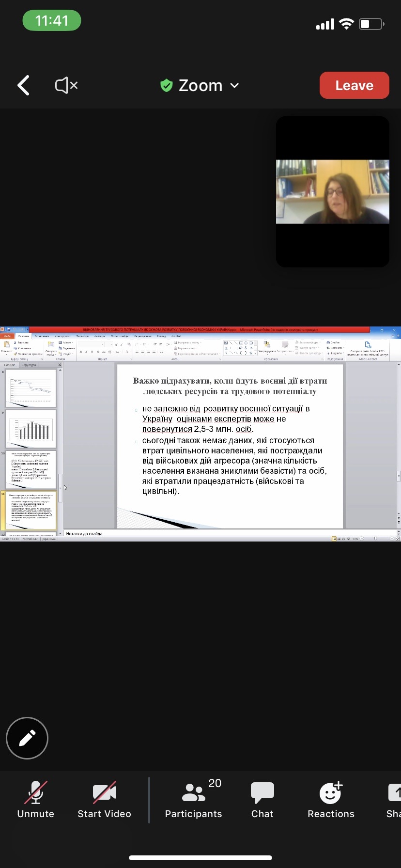Image resolution: width=401 pixels, height=868 pixels.
Task: Click the Структура tab in slide panel
Action: click(x=29, y=365)
